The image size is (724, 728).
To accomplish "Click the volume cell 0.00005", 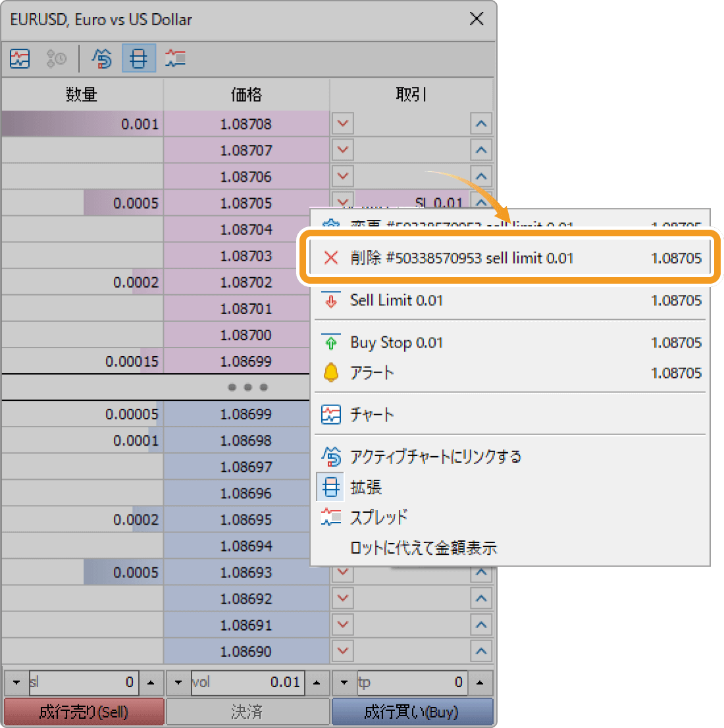I will click(x=83, y=413).
